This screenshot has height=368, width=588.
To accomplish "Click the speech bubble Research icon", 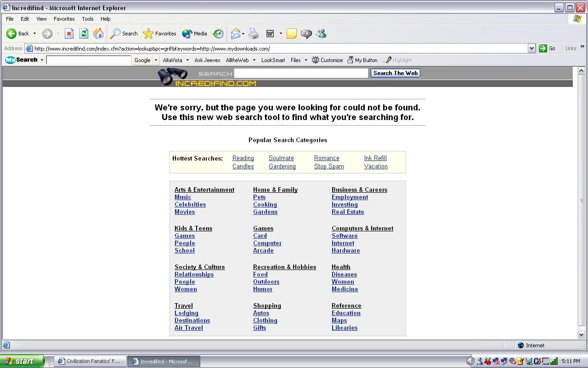I will pos(306,34).
